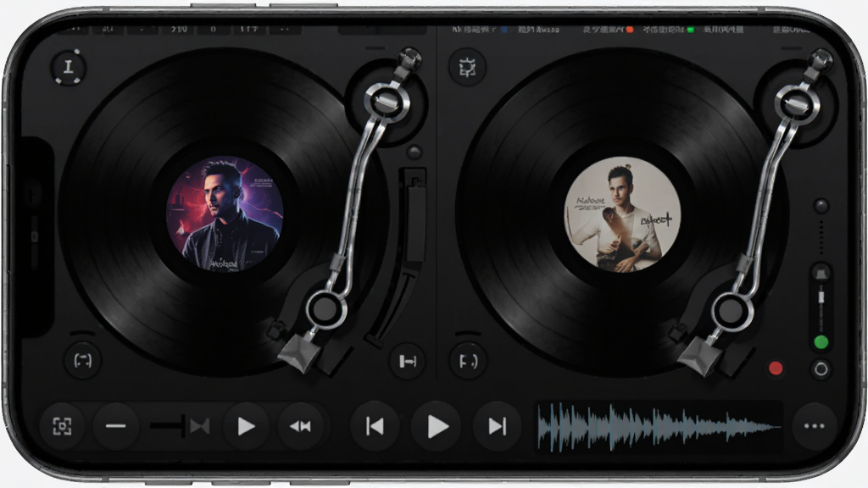The height and width of the screenshot is (488, 868).
Task: Click the waveform display at the bottom
Action: (659, 427)
